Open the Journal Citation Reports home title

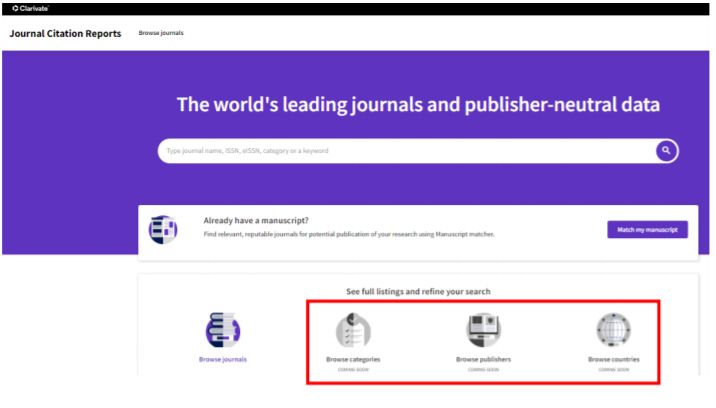click(65, 34)
